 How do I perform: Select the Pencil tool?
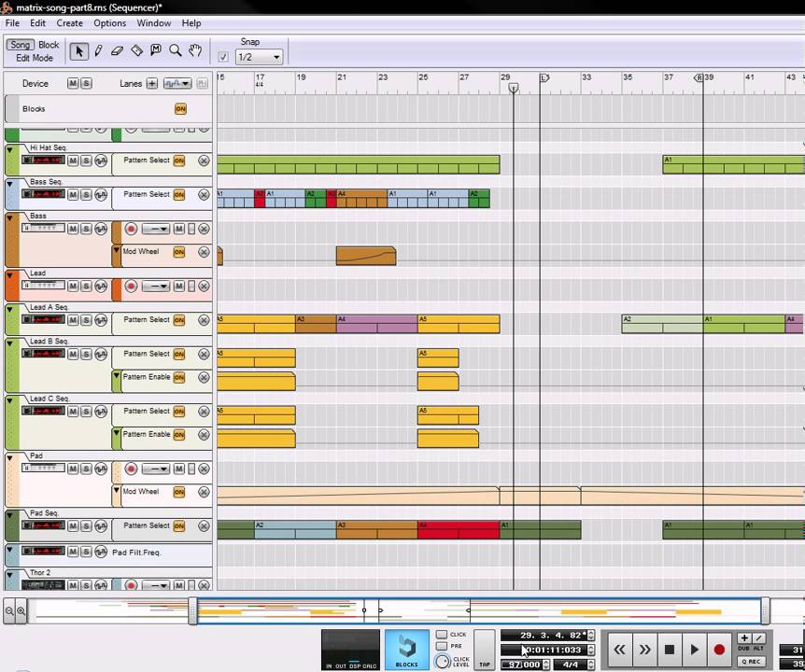coord(98,50)
